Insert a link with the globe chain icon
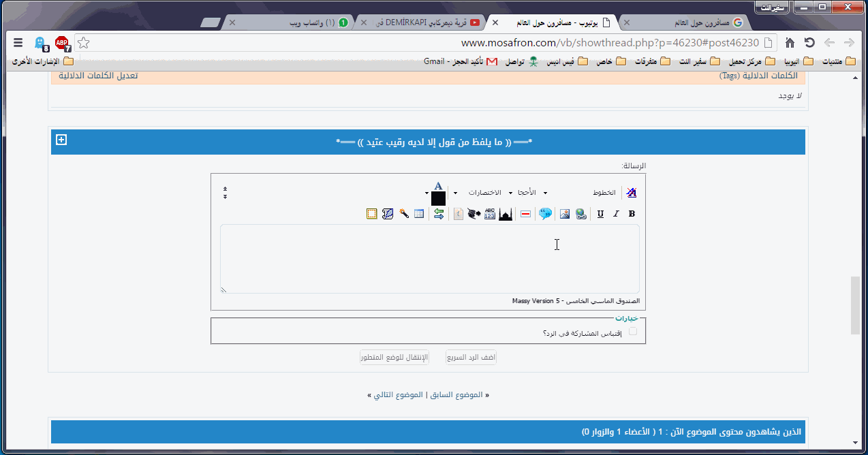Image resolution: width=868 pixels, height=455 pixels. [580, 214]
